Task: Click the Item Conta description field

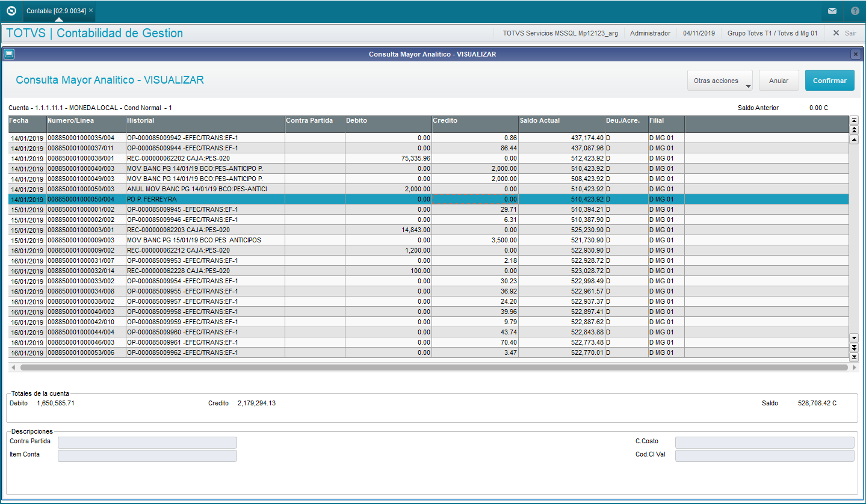Action: (x=147, y=456)
